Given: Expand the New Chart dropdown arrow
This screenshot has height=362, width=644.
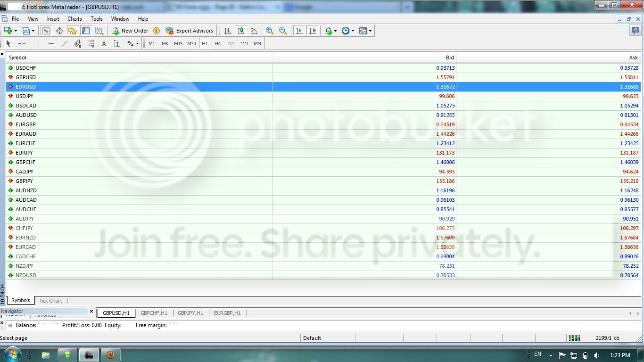Looking at the screenshot, I should pos(16,31).
